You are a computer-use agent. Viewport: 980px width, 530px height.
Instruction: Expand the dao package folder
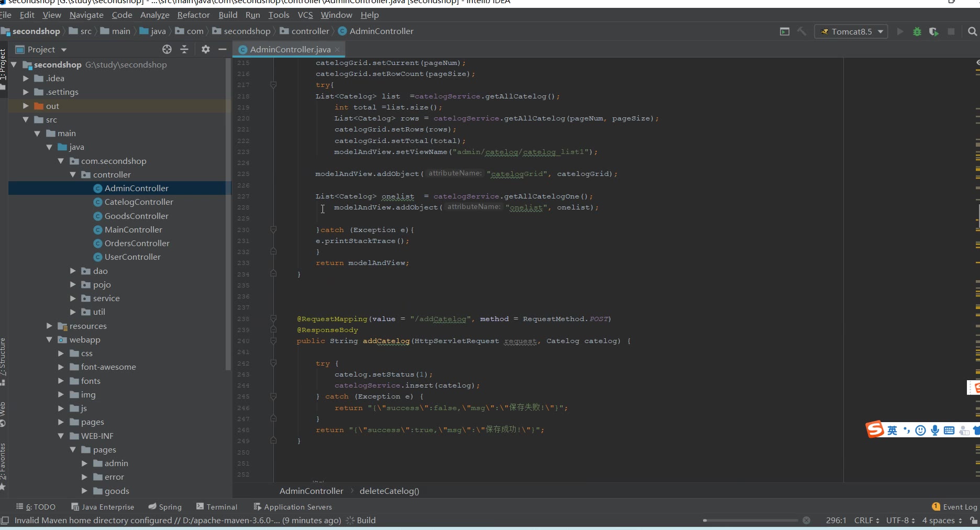click(73, 271)
